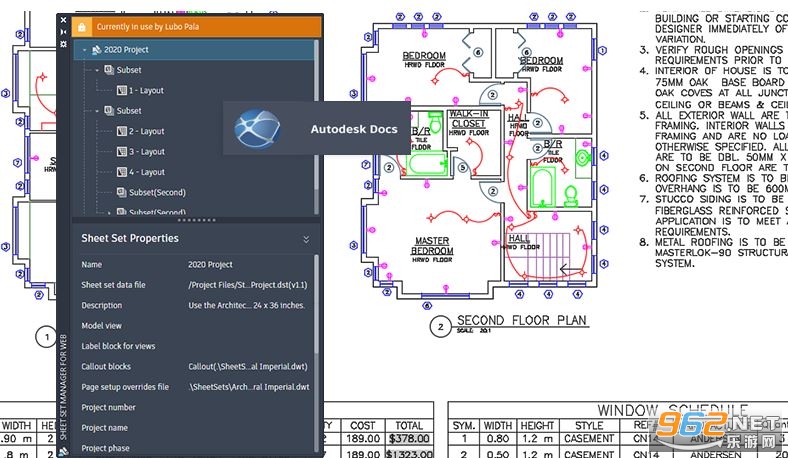Click note 7 'STUCCO SIDING IS TO BE' text

[x=721, y=199]
